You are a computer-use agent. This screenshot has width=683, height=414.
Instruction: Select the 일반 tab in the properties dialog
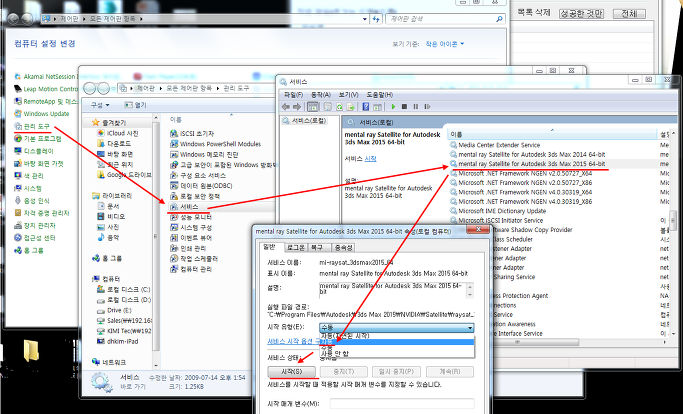point(270,247)
